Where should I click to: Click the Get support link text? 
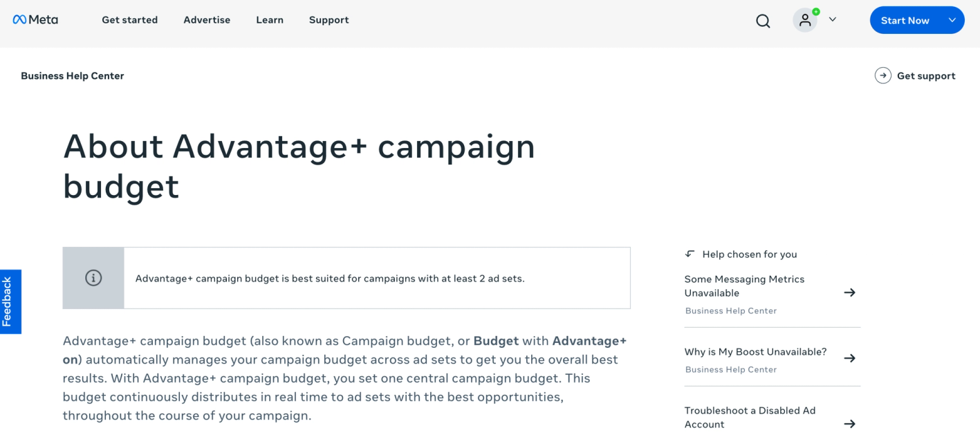coord(926,76)
